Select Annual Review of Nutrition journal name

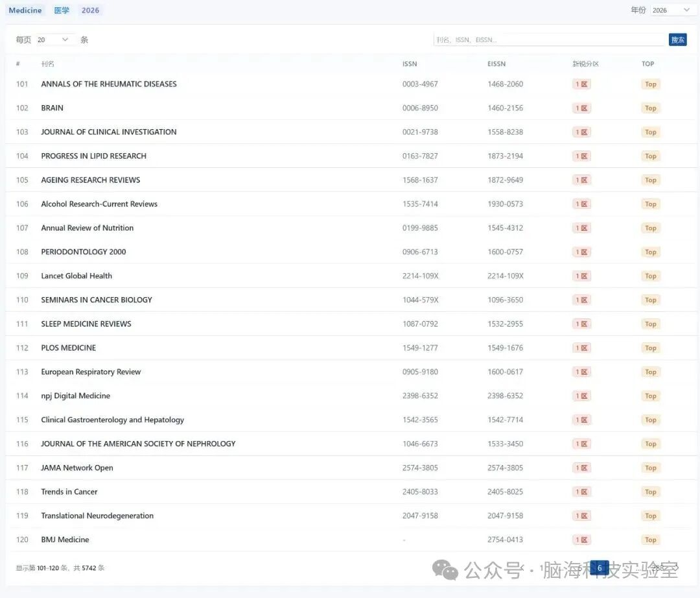pyautogui.click(x=87, y=228)
